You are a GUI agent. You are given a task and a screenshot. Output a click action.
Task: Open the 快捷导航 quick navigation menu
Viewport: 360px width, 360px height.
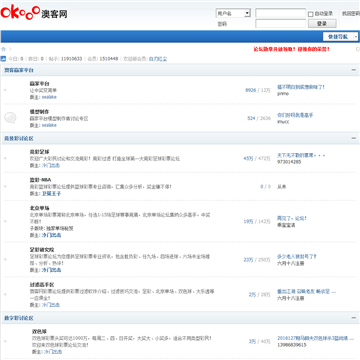[340, 37]
